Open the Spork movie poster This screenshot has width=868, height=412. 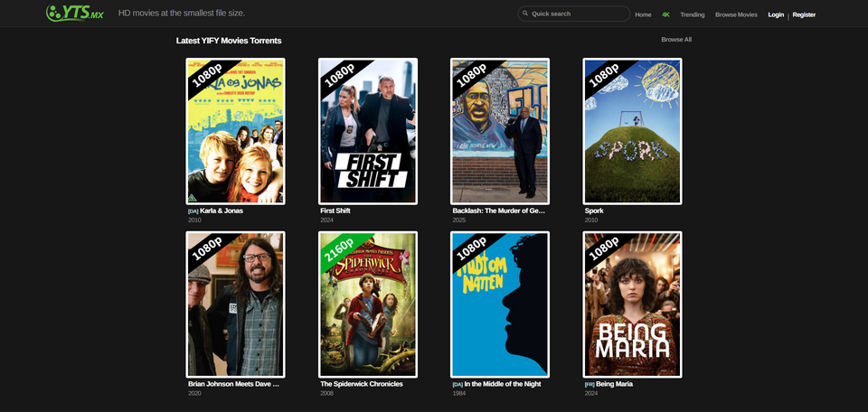click(632, 132)
